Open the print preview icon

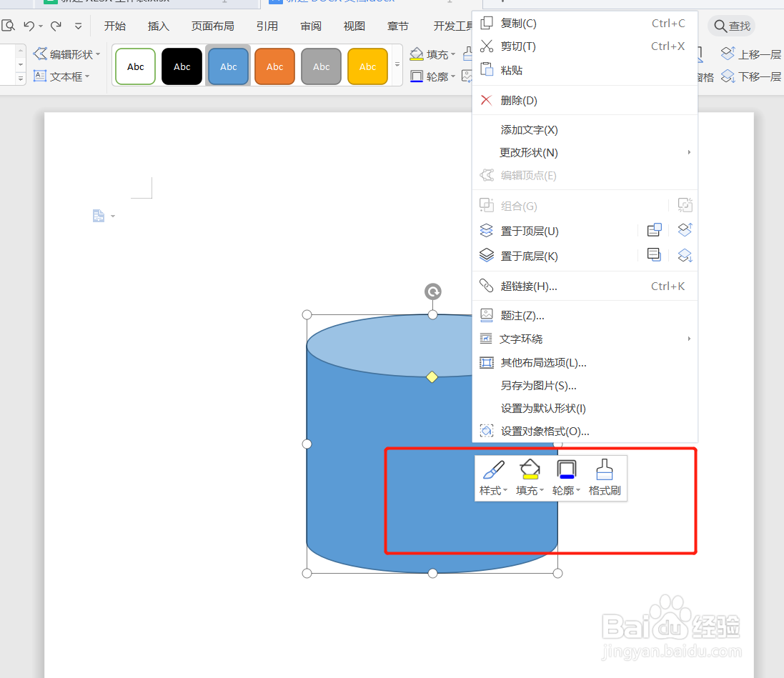[x=8, y=26]
